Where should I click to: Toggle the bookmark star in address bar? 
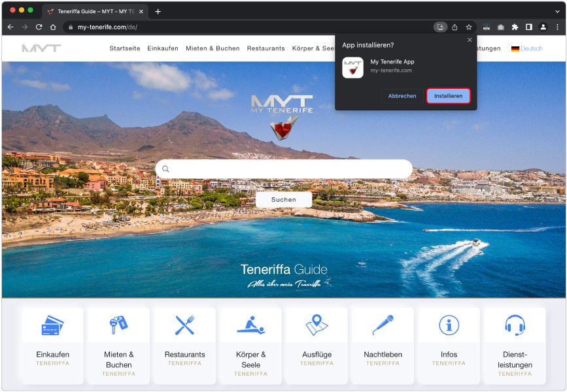click(x=468, y=28)
